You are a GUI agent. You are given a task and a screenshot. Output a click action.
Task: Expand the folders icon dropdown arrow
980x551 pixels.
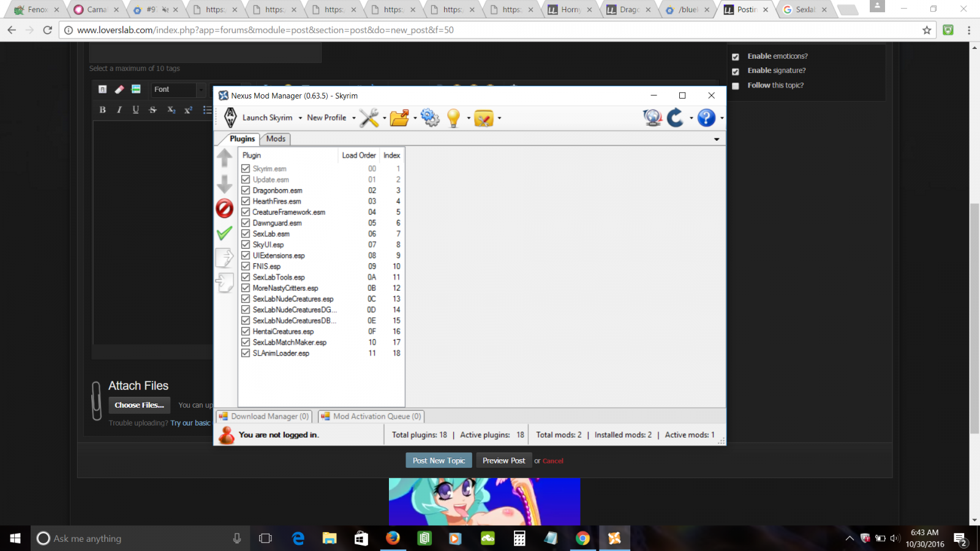coord(415,118)
